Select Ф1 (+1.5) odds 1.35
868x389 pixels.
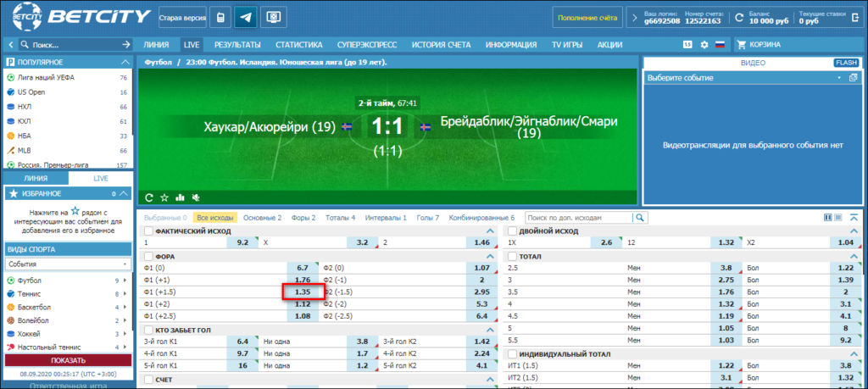(x=303, y=292)
